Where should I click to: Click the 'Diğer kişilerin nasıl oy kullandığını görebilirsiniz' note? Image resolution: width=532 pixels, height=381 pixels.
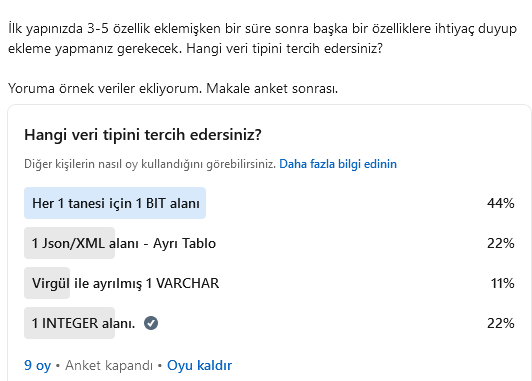click(x=150, y=164)
